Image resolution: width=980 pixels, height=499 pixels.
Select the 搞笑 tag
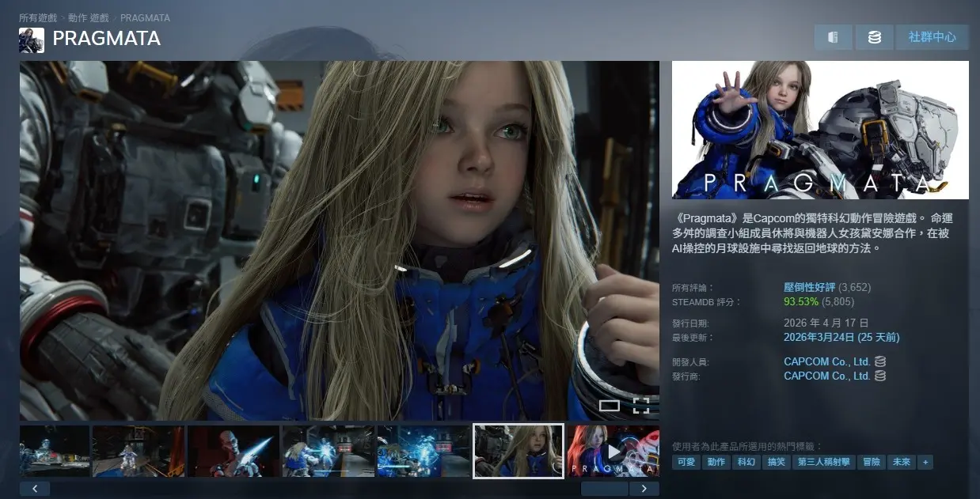click(x=777, y=462)
